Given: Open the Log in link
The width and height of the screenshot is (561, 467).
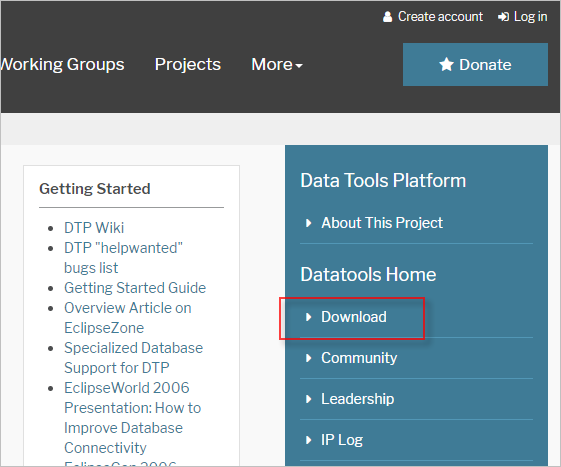Looking at the screenshot, I should [530, 16].
